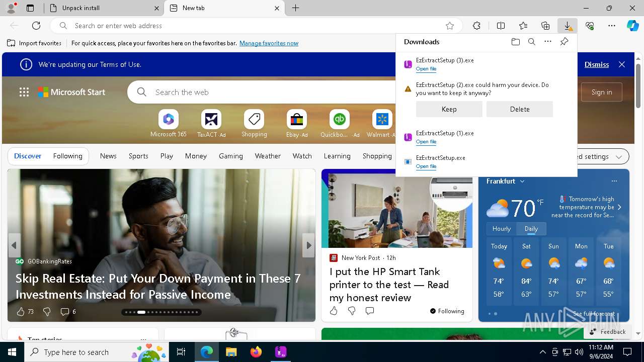Open Favorites list icon

(x=523, y=26)
